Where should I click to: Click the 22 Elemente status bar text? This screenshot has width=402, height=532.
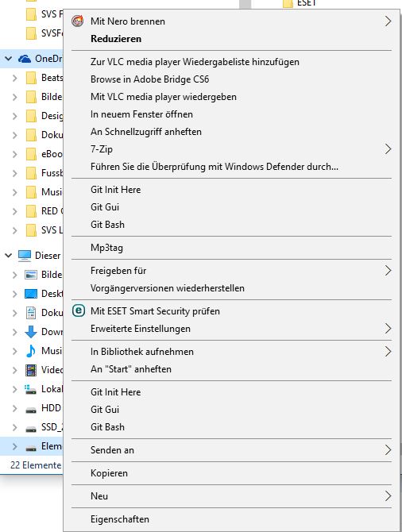click(x=36, y=465)
